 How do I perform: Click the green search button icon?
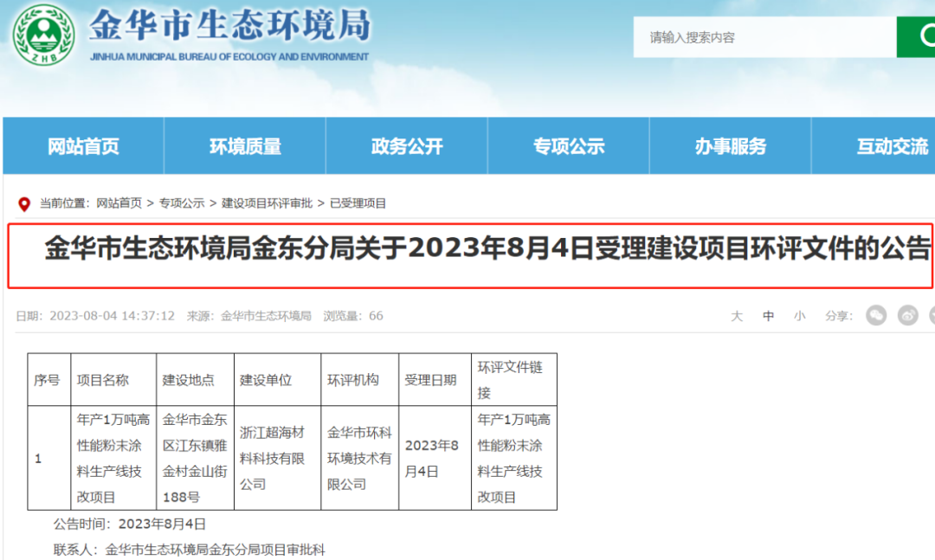point(917,37)
